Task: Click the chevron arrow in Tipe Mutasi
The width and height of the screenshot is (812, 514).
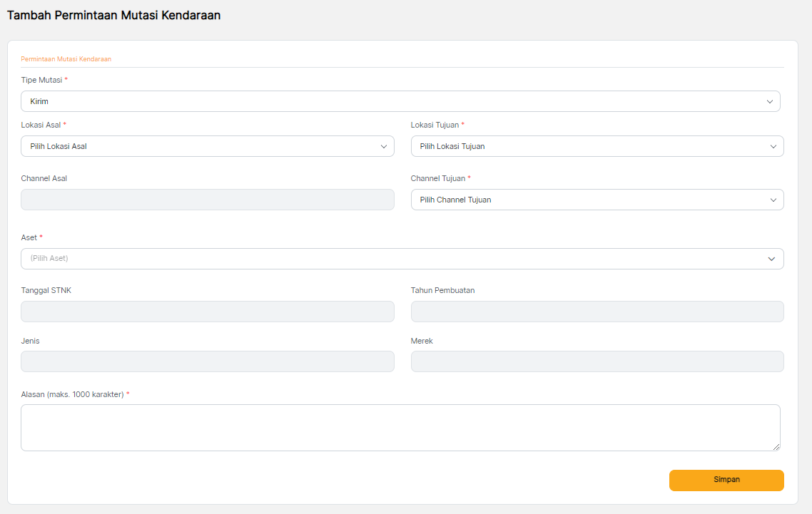Action: pyautogui.click(x=769, y=102)
